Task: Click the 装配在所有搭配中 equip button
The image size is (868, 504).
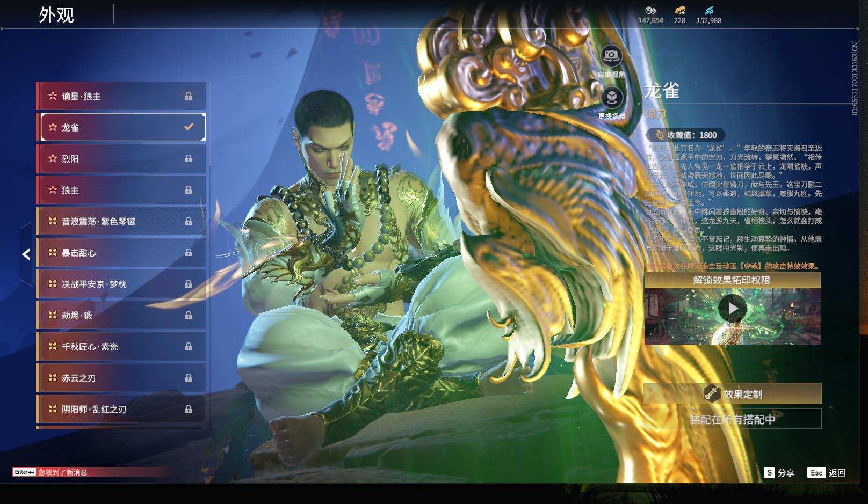Action: point(732,419)
